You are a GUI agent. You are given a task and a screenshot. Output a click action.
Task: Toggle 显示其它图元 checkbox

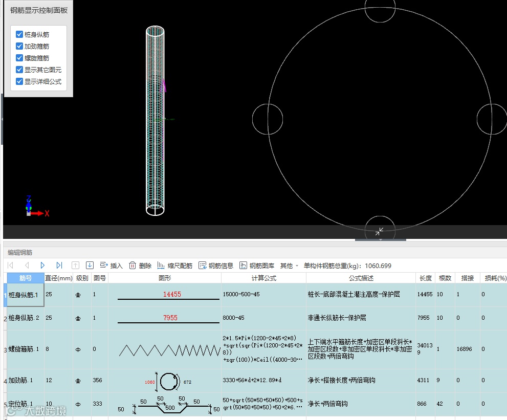(x=19, y=70)
